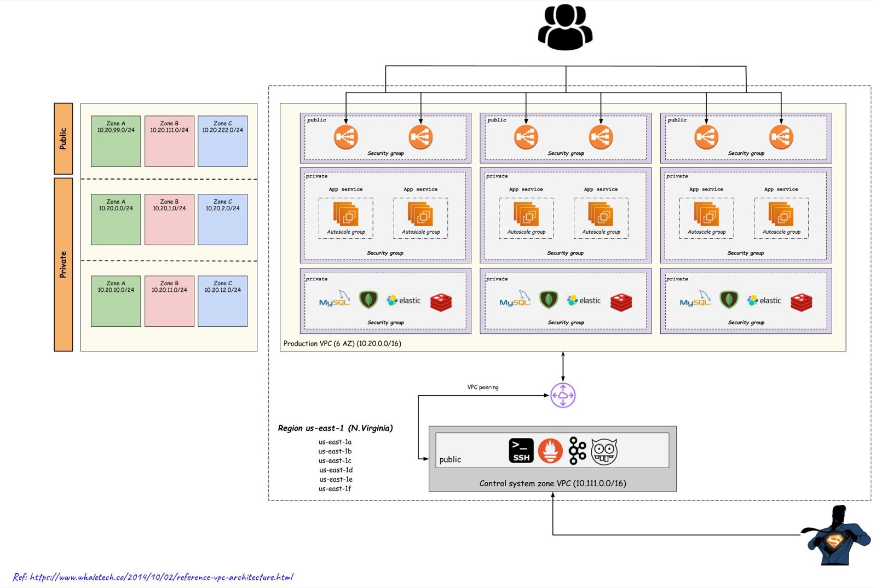Image resolution: width=876 pixels, height=588 pixels.
Task: Click the MongoDB leaf icon in middle column
Action: [549, 299]
